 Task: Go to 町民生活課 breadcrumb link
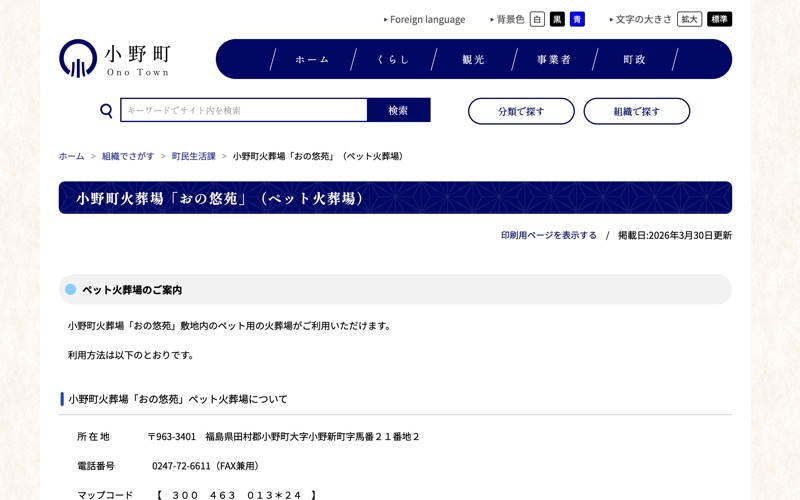tap(193, 156)
